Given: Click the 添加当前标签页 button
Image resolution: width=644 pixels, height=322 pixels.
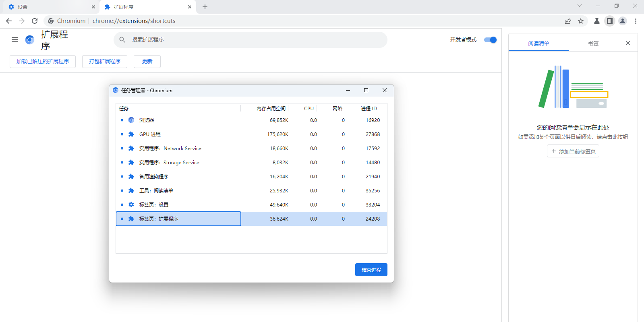Looking at the screenshot, I should tap(573, 151).
